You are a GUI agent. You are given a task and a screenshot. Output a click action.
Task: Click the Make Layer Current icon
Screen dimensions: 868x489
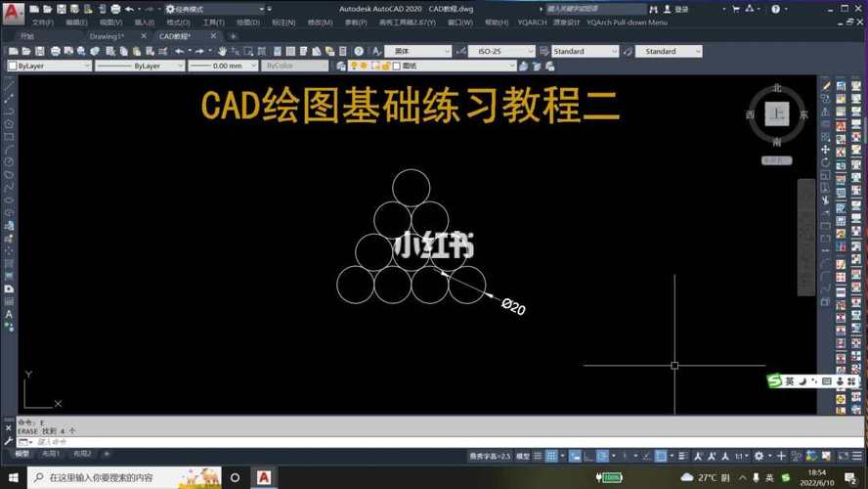[x=524, y=66]
